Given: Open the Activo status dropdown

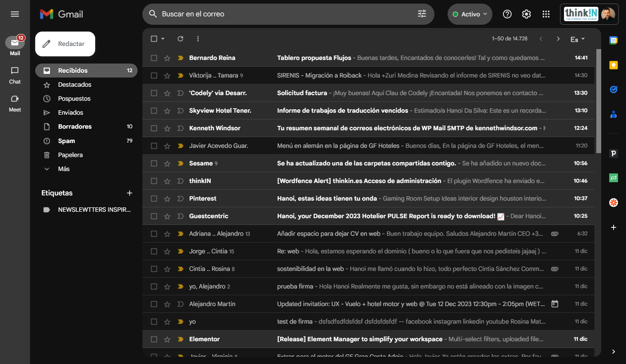Looking at the screenshot, I should 470,14.
